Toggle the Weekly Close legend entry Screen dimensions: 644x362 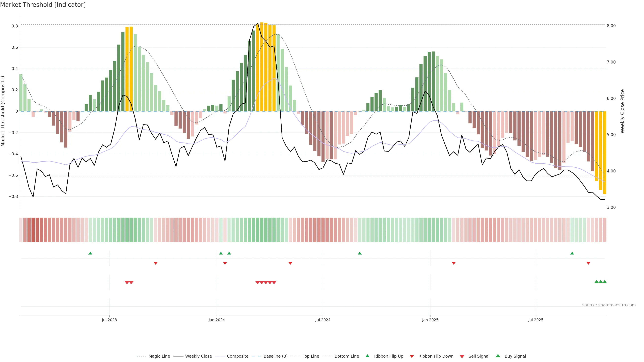point(198,356)
